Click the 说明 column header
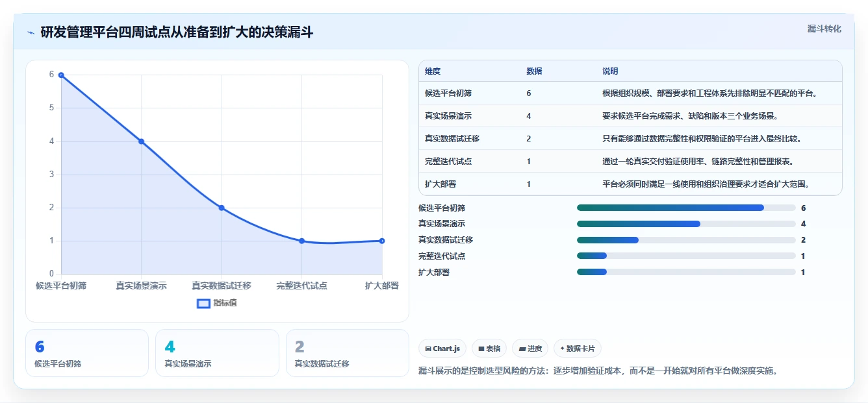The image size is (868, 403). (610, 71)
